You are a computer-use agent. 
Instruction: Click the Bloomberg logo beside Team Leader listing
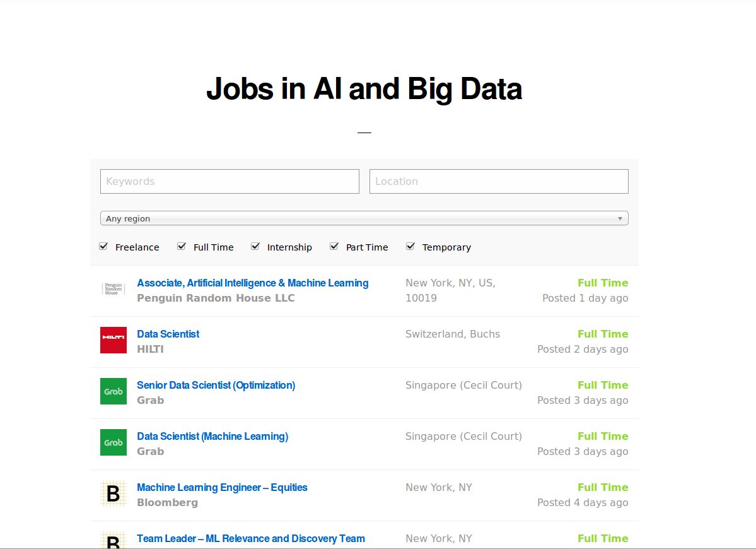pyautogui.click(x=113, y=541)
